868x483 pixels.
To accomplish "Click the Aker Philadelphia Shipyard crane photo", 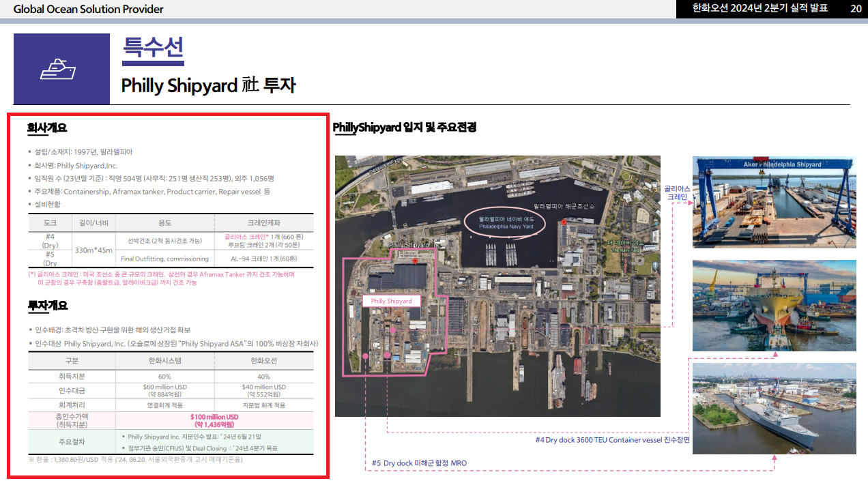I will [x=774, y=203].
